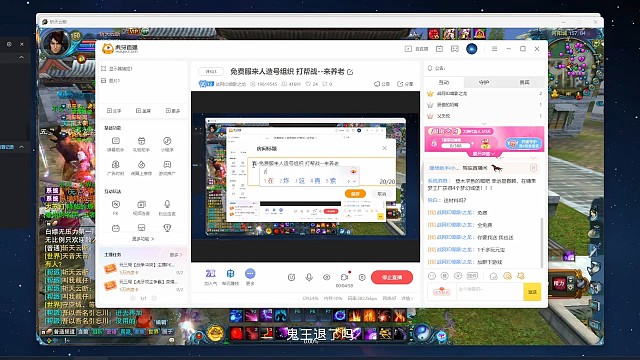The height and width of the screenshot is (360, 640).
Task: Expand the ranking list chevron below the third row
Action: point(484,123)
